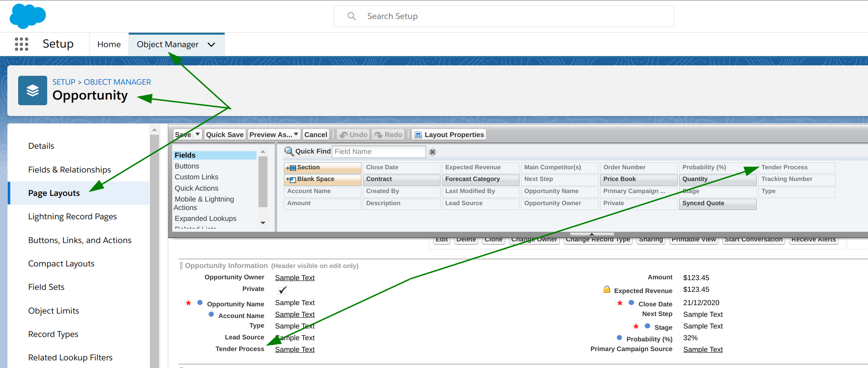868x368 pixels.
Task: Open the Save button dropdown arrow
Action: click(198, 134)
